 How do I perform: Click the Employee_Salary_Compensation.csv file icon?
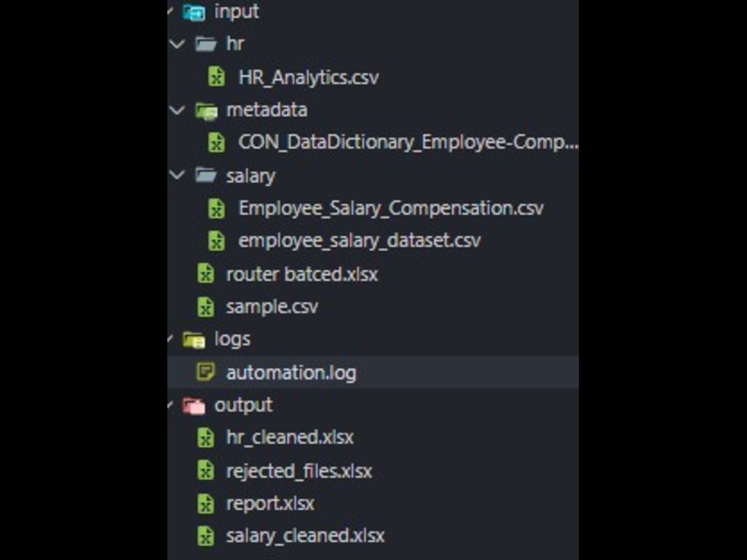[x=217, y=208]
